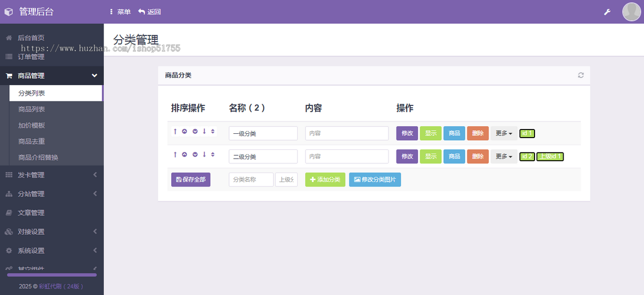Click the refresh icon in 商品分类 panel

tap(581, 75)
